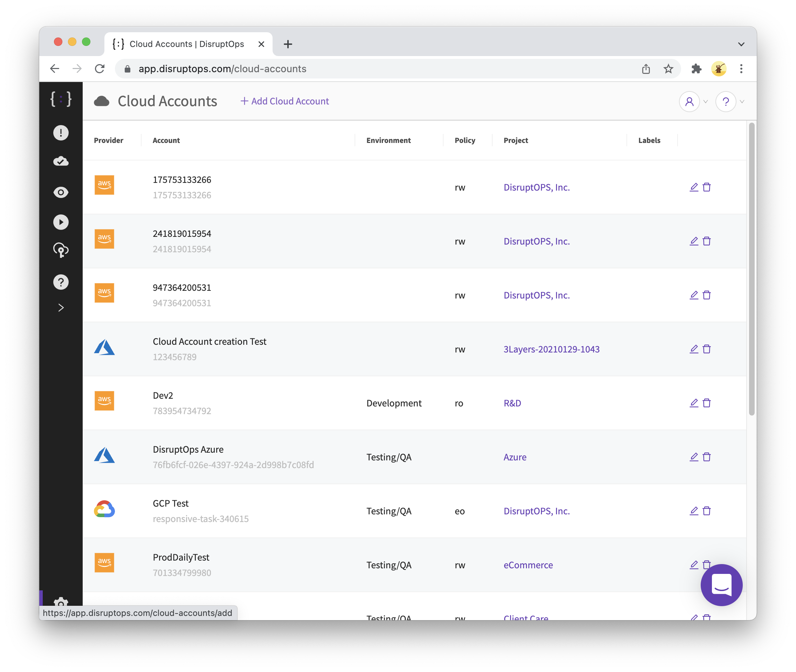The width and height of the screenshot is (796, 672).
Task: Delete Cloud Account creation Test row
Action: point(707,349)
